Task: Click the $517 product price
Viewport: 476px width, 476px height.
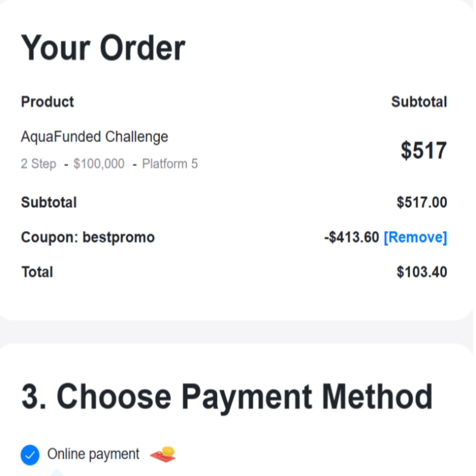Action: [x=424, y=151]
